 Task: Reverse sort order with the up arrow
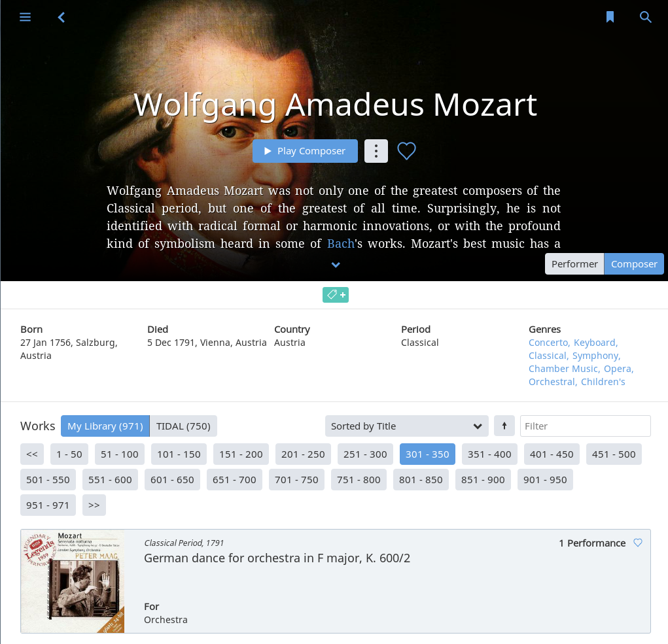click(x=504, y=426)
